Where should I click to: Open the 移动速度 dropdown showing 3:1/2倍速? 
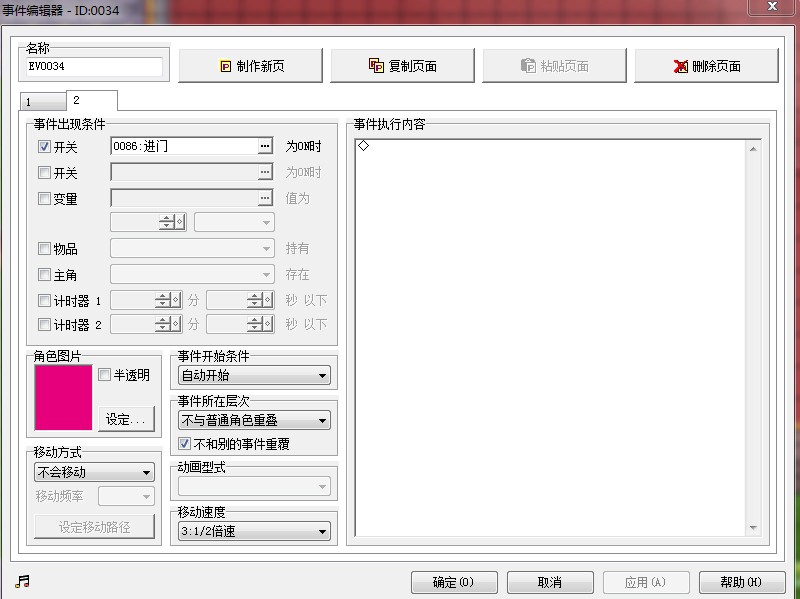click(x=254, y=531)
